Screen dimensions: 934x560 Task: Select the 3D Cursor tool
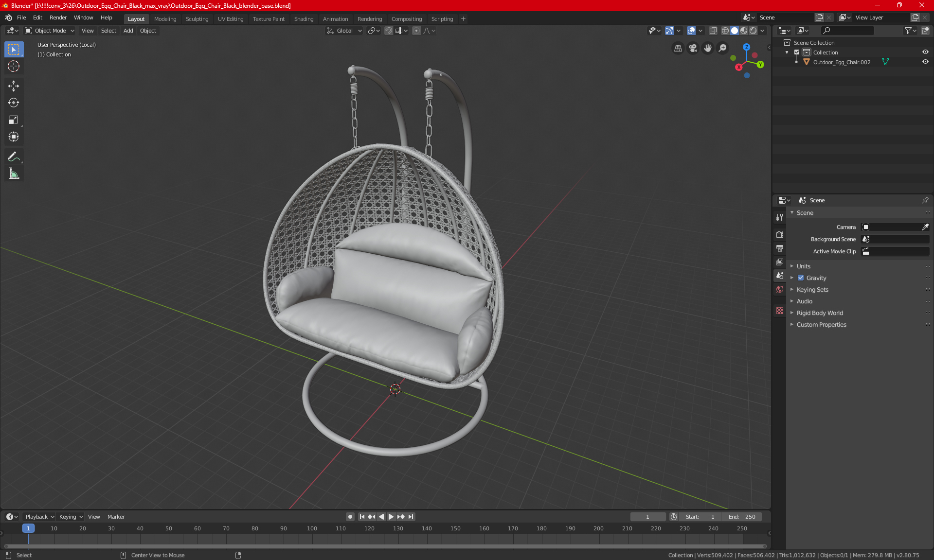point(14,67)
